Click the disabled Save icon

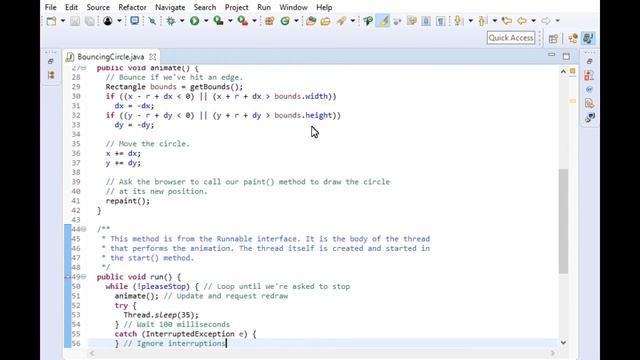(x=75, y=21)
